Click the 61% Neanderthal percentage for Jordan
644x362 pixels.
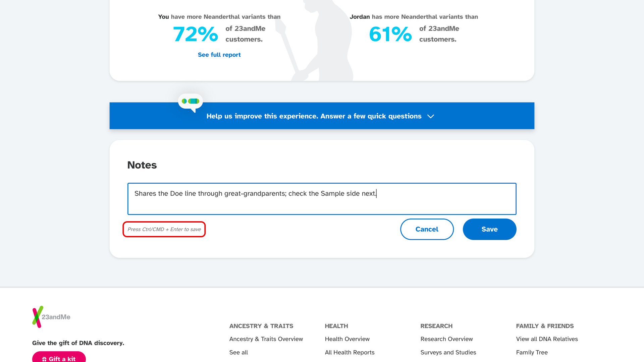click(390, 34)
